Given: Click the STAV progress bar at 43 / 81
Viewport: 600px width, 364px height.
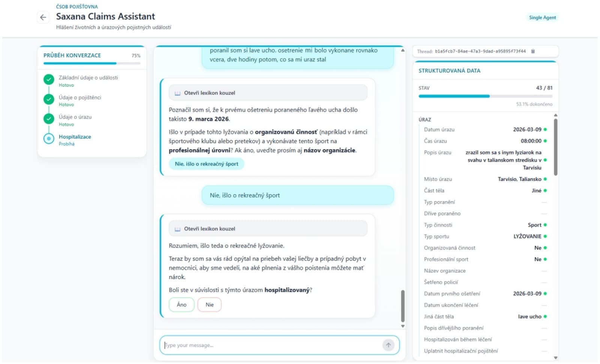Looking at the screenshot, I should 485,96.
